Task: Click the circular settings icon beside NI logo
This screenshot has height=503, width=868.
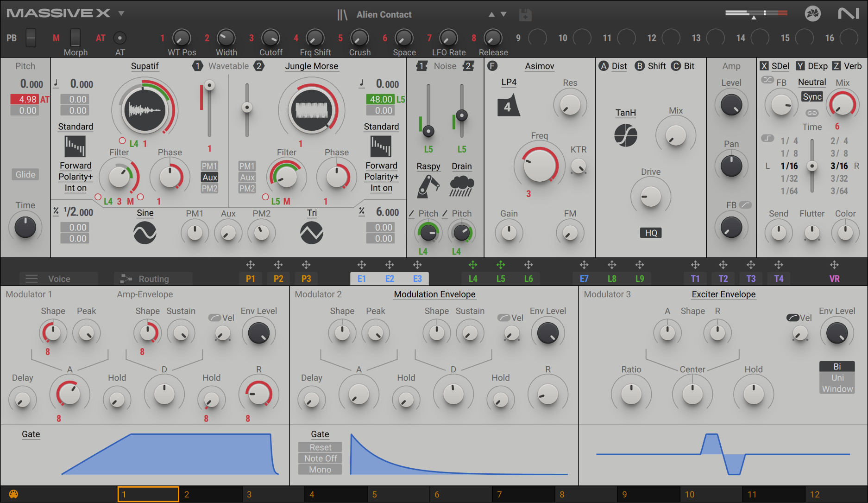Action: pos(812,13)
